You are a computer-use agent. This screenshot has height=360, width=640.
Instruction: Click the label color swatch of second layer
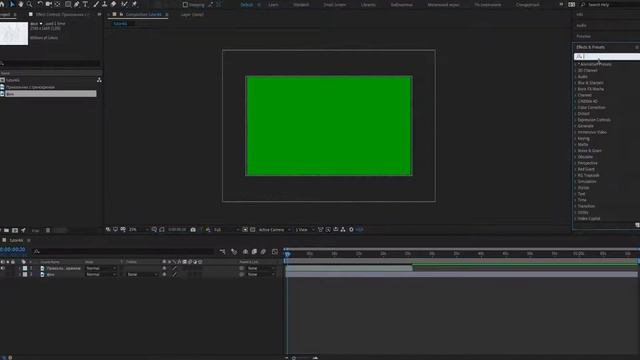pos(25,275)
